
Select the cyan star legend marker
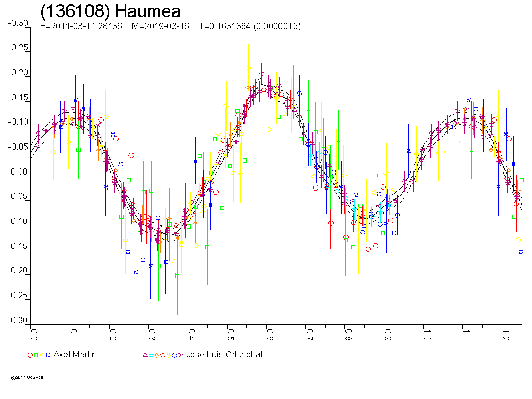click(x=151, y=355)
